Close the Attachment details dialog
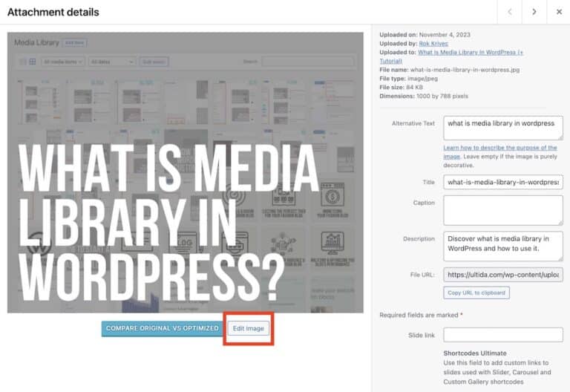 point(559,12)
